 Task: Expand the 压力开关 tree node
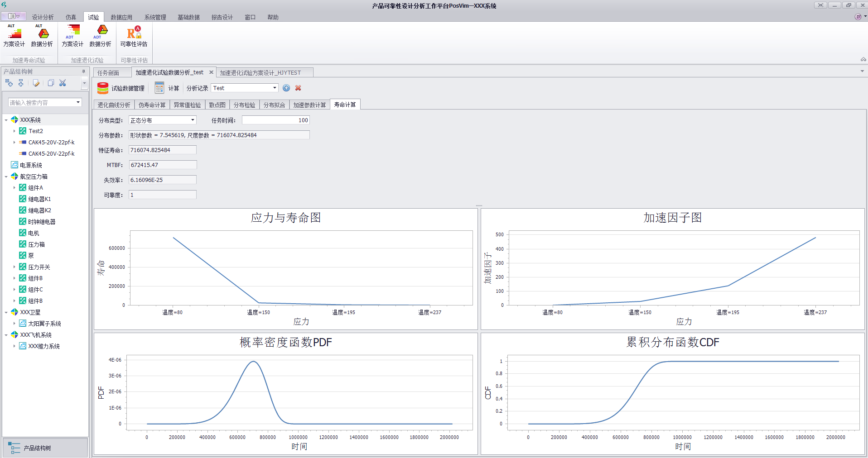[x=14, y=267]
